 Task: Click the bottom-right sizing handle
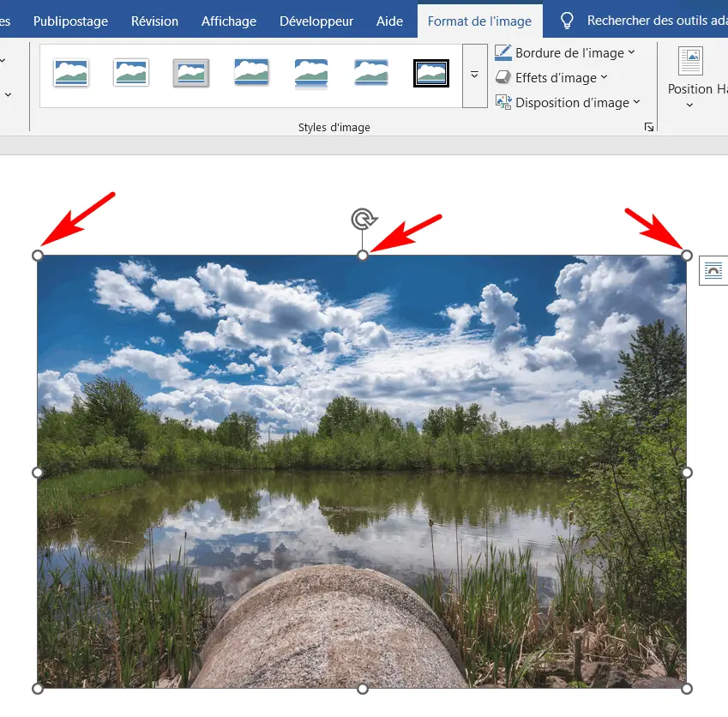(687, 689)
